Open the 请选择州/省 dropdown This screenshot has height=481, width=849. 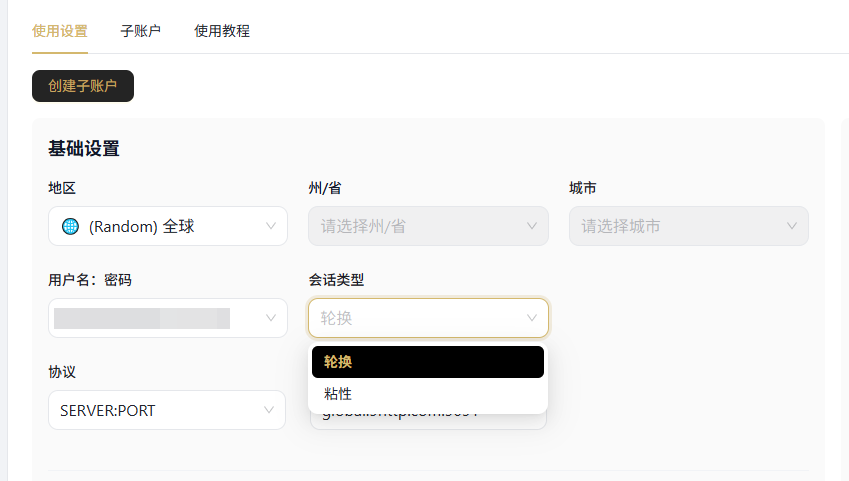tap(428, 226)
